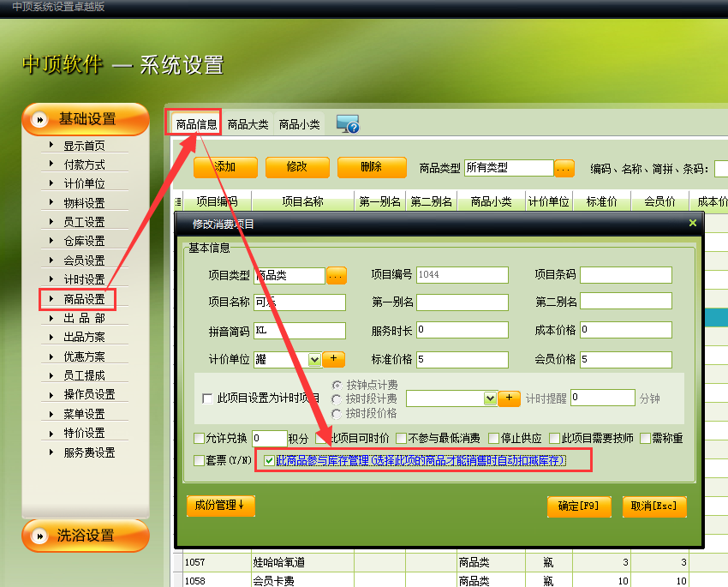
Task: Select 商品设置 in sidebar
Action: (84, 299)
